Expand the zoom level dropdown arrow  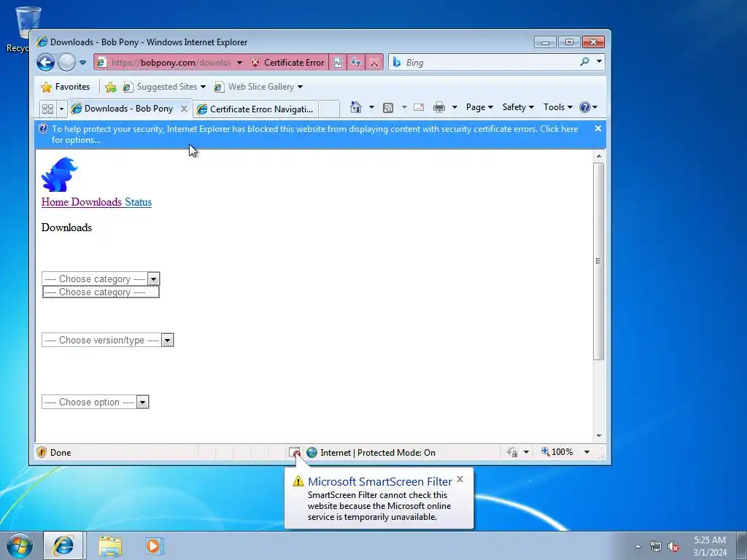587,452
